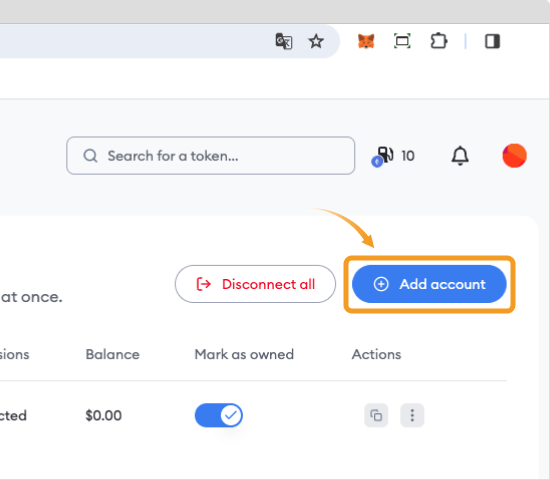Open the orange account avatar

click(514, 155)
